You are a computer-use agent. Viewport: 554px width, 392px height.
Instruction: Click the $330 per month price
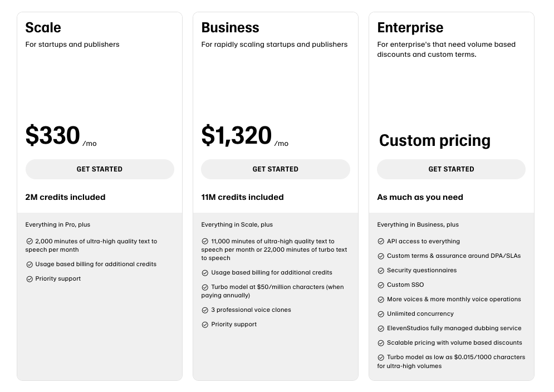pyautogui.click(x=61, y=135)
